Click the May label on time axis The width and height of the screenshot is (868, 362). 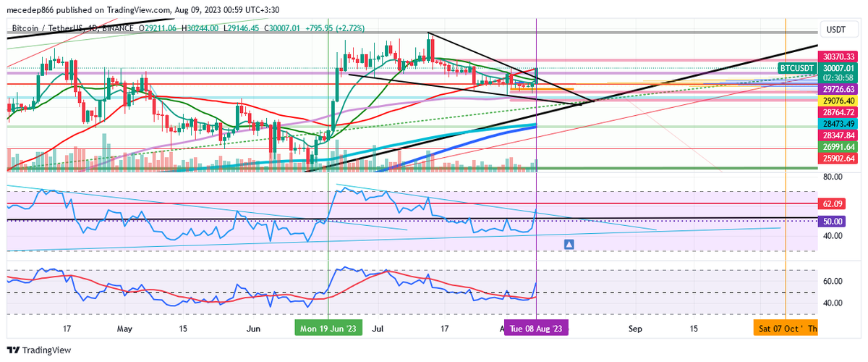[125, 329]
